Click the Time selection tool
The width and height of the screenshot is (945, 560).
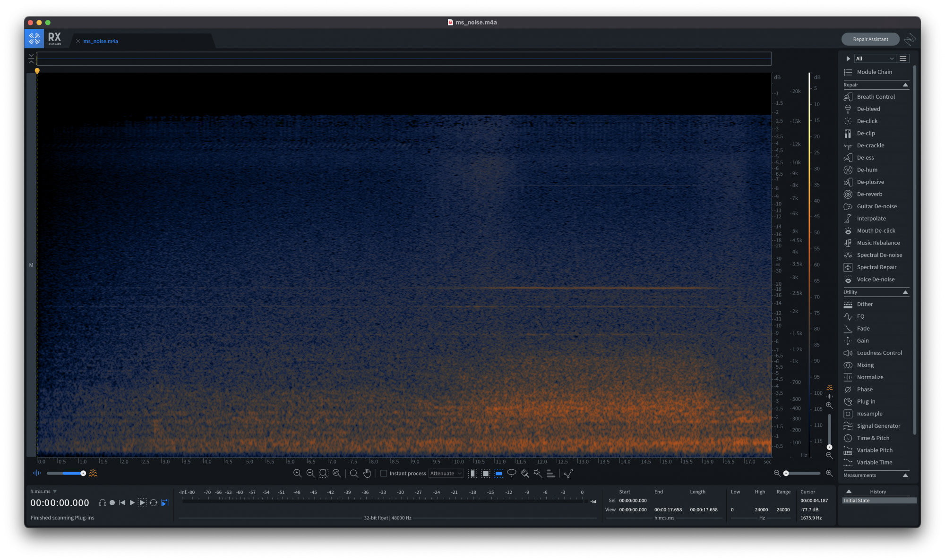point(472,473)
